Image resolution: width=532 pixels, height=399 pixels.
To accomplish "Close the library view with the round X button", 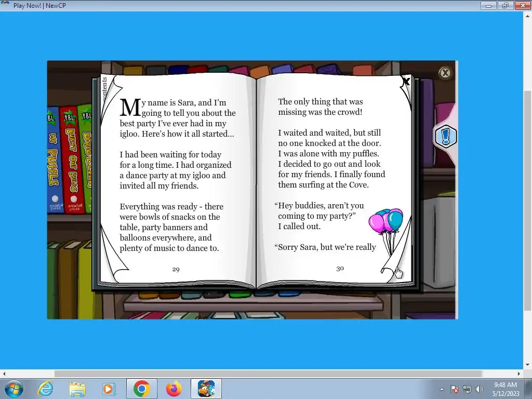I will [x=445, y=73].
